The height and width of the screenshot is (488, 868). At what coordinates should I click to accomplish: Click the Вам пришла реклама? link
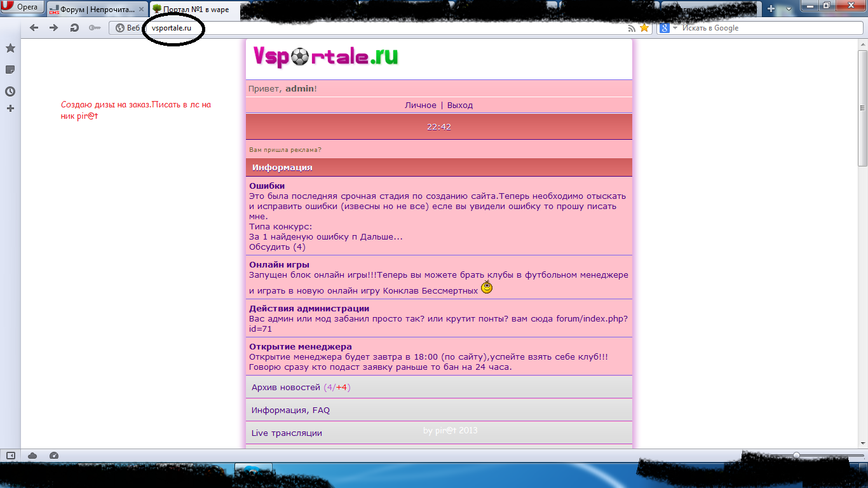(285, 150)
